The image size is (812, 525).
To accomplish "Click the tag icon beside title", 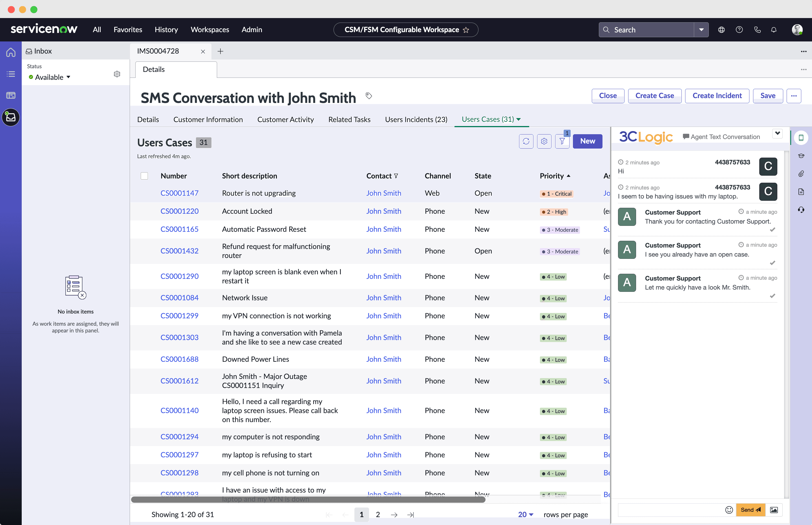I will tap(369, 96).
